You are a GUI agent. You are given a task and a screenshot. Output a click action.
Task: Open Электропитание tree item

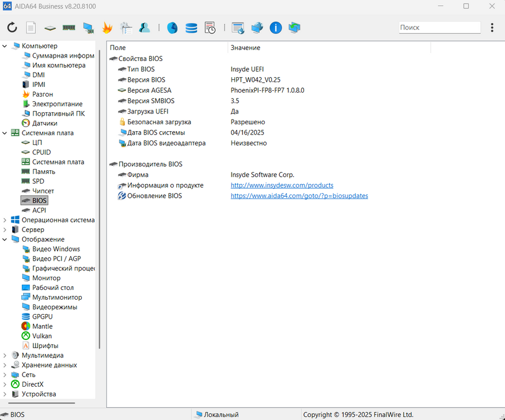pos(52,104)
